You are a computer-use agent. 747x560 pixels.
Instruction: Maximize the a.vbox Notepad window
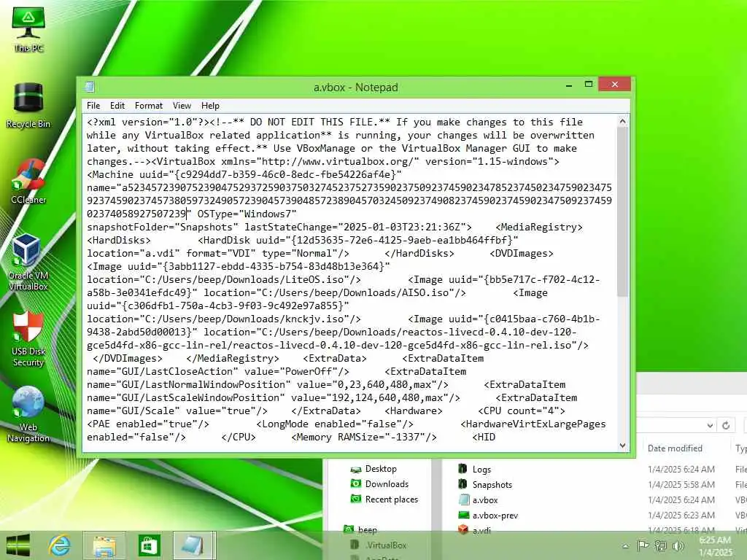coord(589,85)
